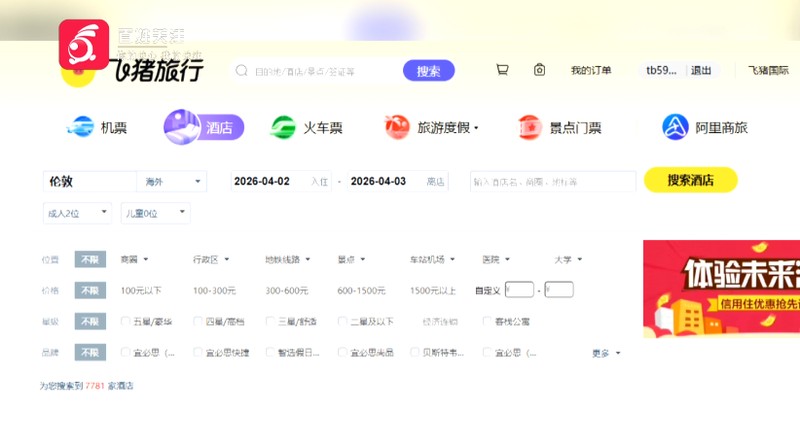Focus the top destination search box
The height and width of the screenshot is (443, 800).
pos(327,70)
